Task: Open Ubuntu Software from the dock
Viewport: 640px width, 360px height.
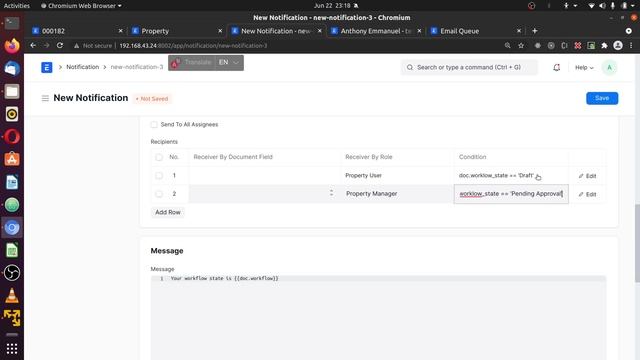Action: coord(12,159)
